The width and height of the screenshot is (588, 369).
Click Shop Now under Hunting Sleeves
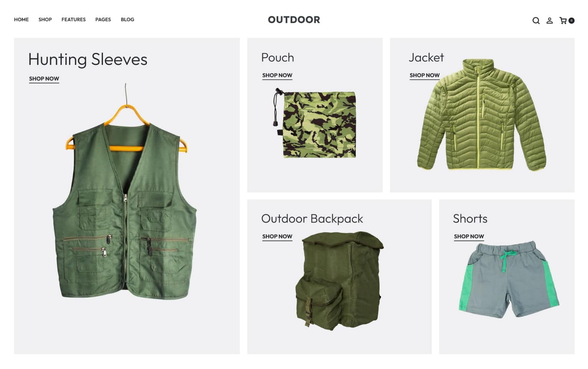click(x=44, y=79)
